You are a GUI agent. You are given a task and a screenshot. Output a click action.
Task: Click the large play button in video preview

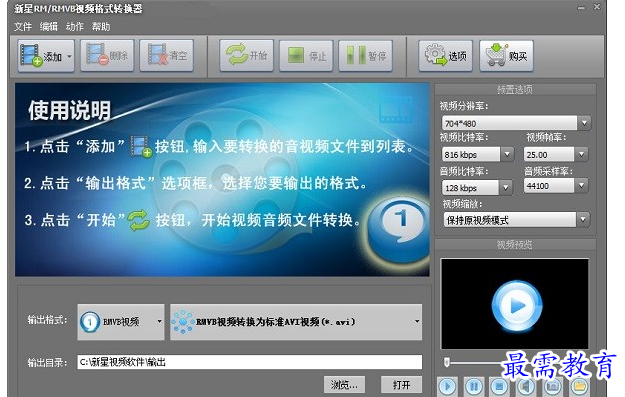[x=517, y=306]
